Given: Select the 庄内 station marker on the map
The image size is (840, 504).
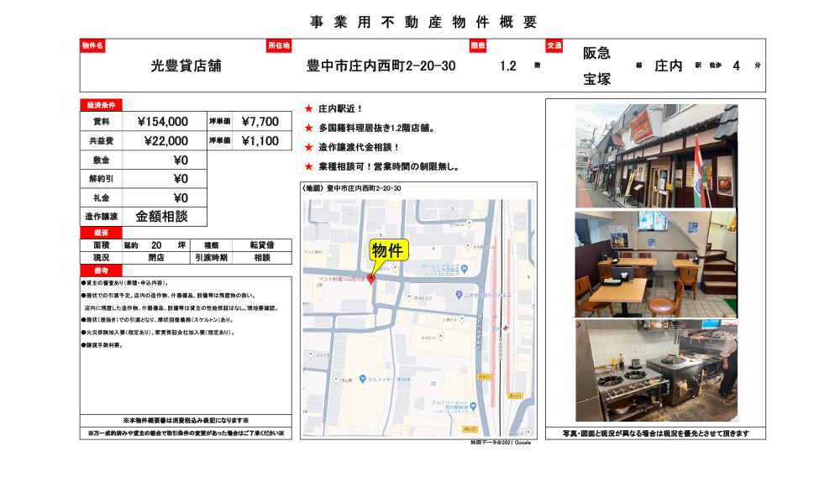Looking at the screenshot, I should click(x=507, y=328).
